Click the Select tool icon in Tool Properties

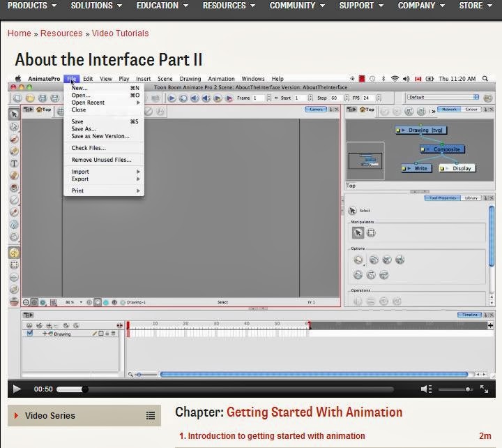coord(352,211)
